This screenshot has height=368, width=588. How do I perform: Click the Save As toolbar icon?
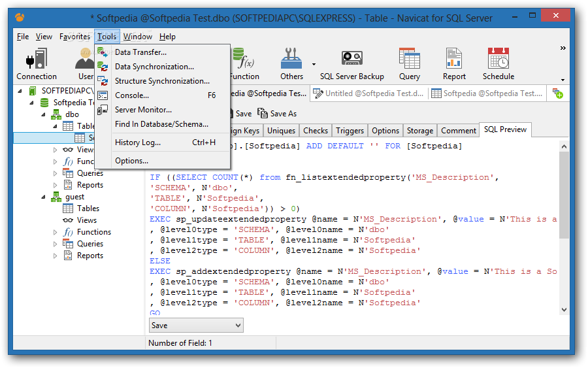click(x=263, y=113)
